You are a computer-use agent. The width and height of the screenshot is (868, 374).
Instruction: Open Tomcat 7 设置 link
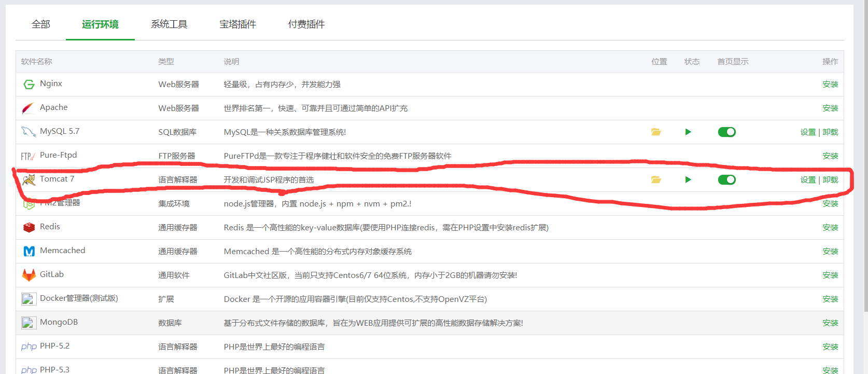[808, 180]
